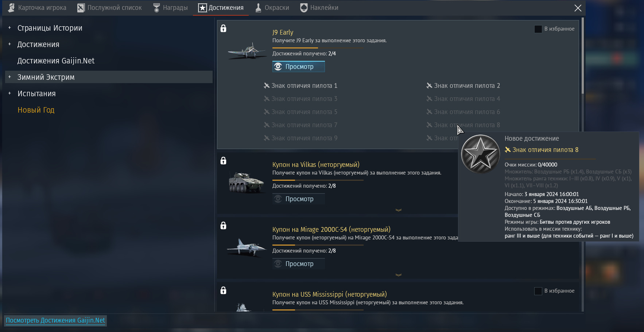This screenshot has height=332, width=644.
Task: Expand the Достижения tree node
Action: coord(9,44)
